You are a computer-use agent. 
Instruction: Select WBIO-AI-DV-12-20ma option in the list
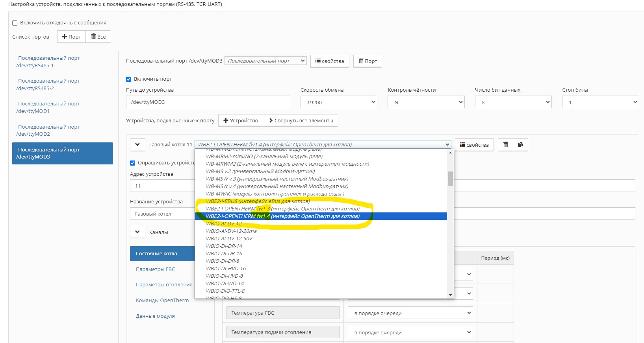point(321,231)
